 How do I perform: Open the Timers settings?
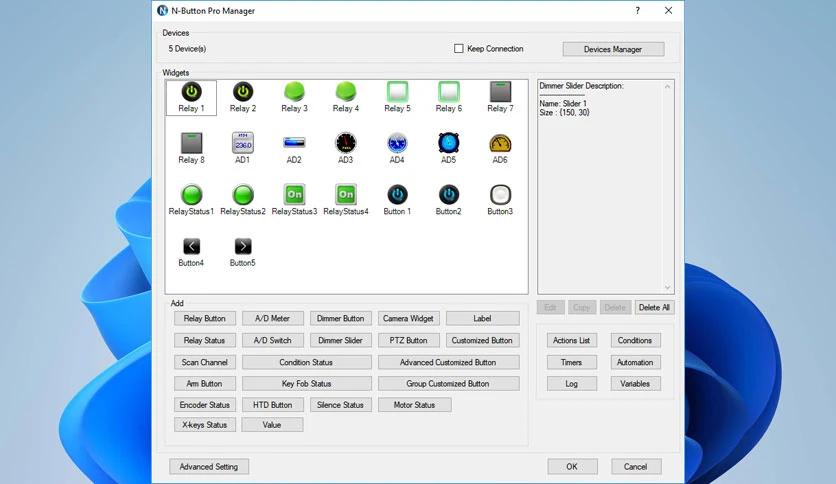coord(572,362)
